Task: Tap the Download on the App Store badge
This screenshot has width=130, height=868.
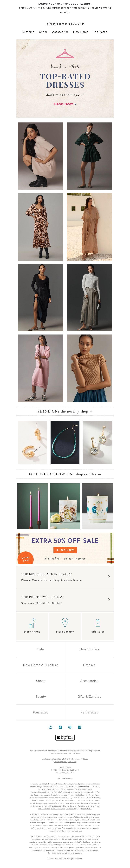Action: click(x=65, y=737)
